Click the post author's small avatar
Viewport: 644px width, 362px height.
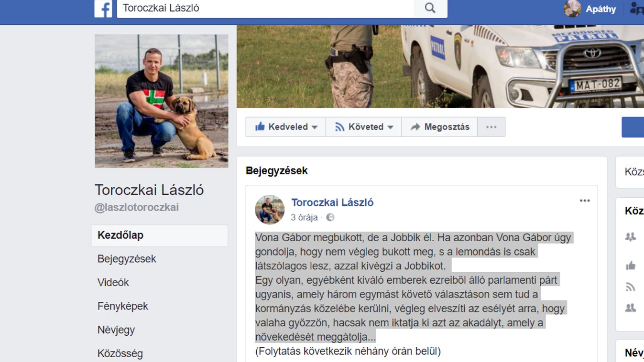click(270, 209)
